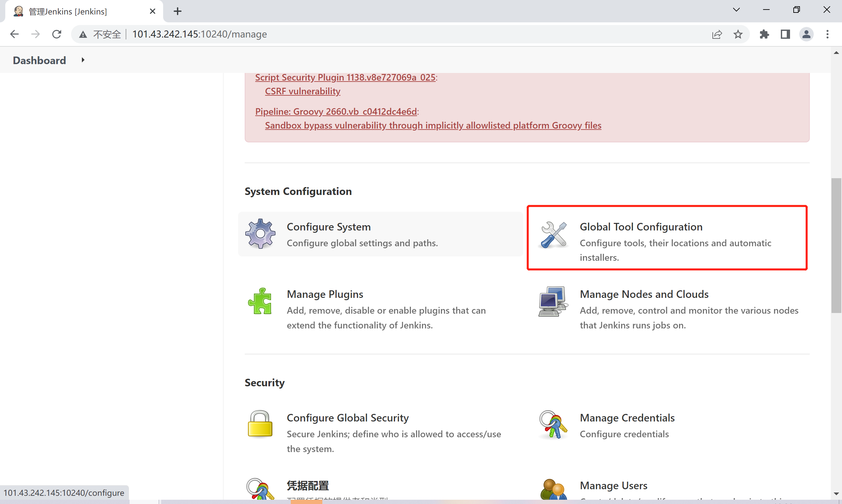Expand the Dashboard breadcrumb arrow
Screen dimensions: 842x504
[83, 60]
